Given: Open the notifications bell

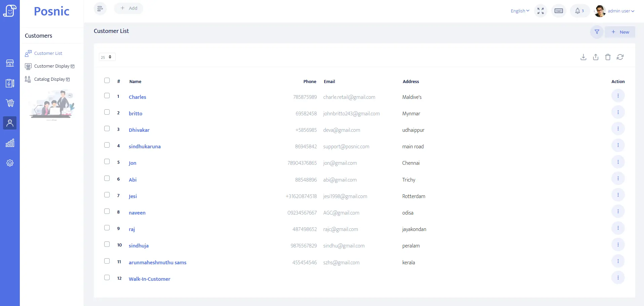Looking at the screenshot, I should (x=579, y=11).
